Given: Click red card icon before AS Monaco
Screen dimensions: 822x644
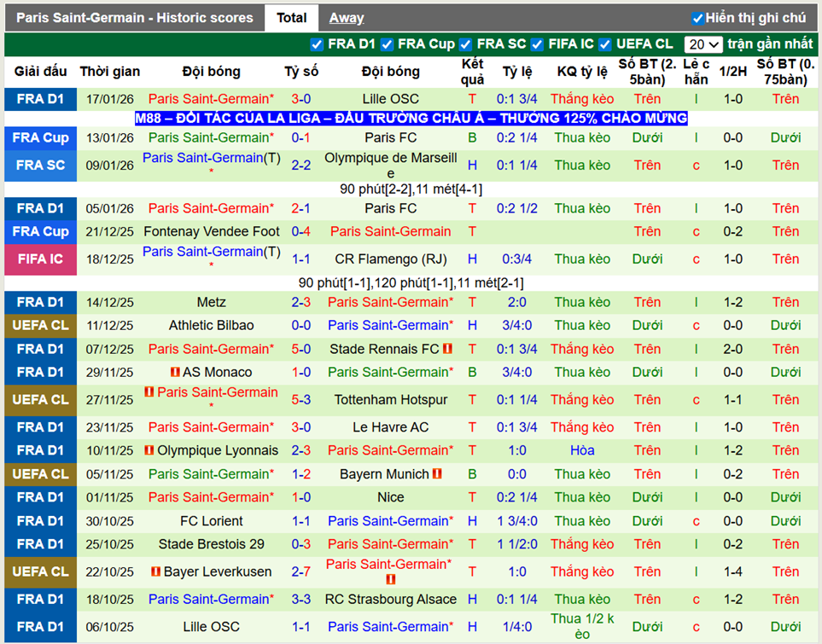Looking at the screenshot, I should pyautogui.click(x=175, y=372).
